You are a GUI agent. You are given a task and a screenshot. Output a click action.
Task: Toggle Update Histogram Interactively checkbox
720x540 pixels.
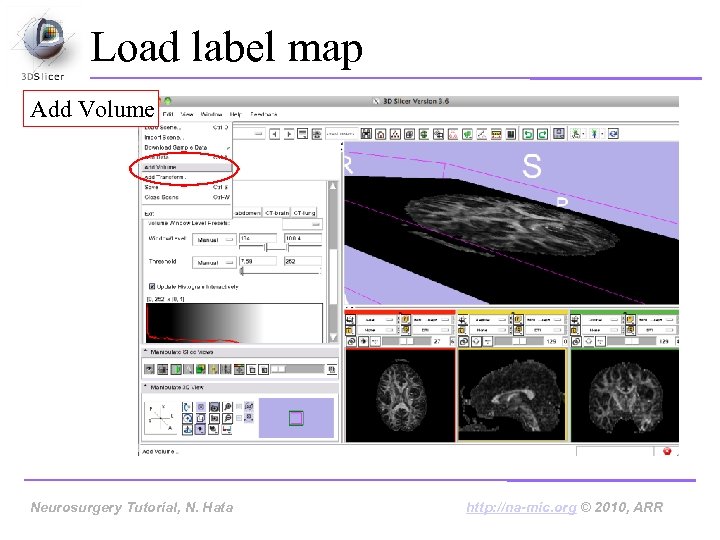[152, 287]
